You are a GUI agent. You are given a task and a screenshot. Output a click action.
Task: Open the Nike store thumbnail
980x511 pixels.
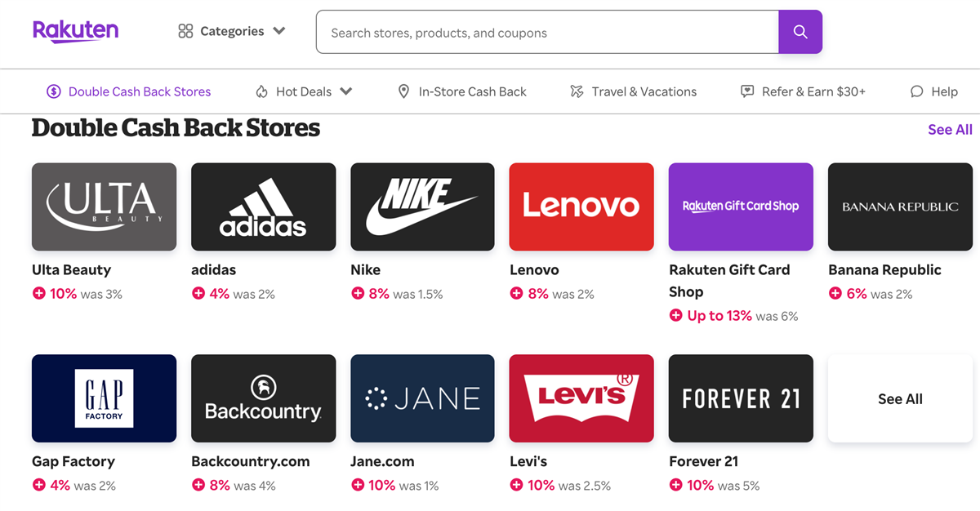(x=422, y=207)
